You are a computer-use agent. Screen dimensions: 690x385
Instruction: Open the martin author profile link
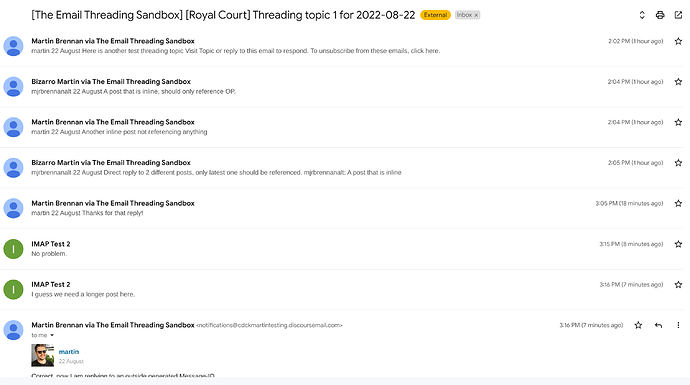[69, 352]
